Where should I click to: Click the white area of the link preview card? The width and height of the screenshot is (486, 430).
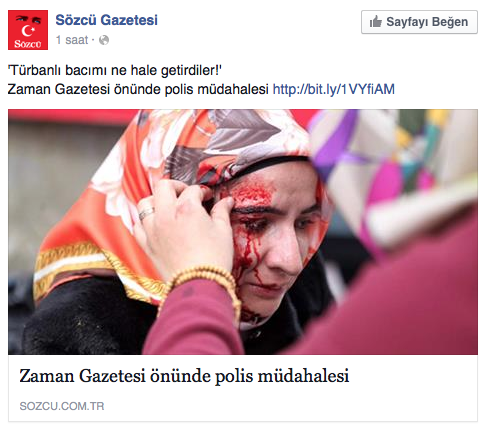pos(243,388)
